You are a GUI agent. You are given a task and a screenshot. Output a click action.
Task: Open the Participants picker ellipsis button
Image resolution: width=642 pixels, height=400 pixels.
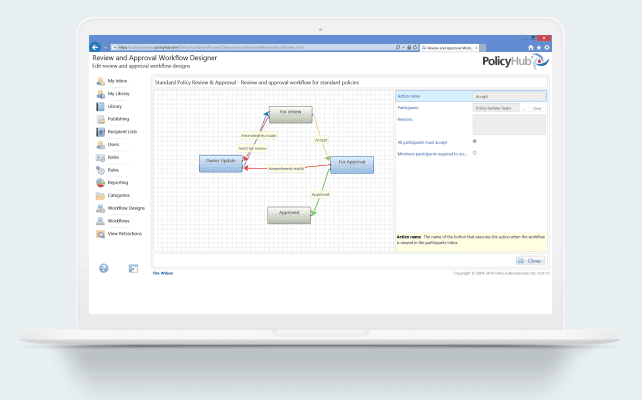(525, 107)
